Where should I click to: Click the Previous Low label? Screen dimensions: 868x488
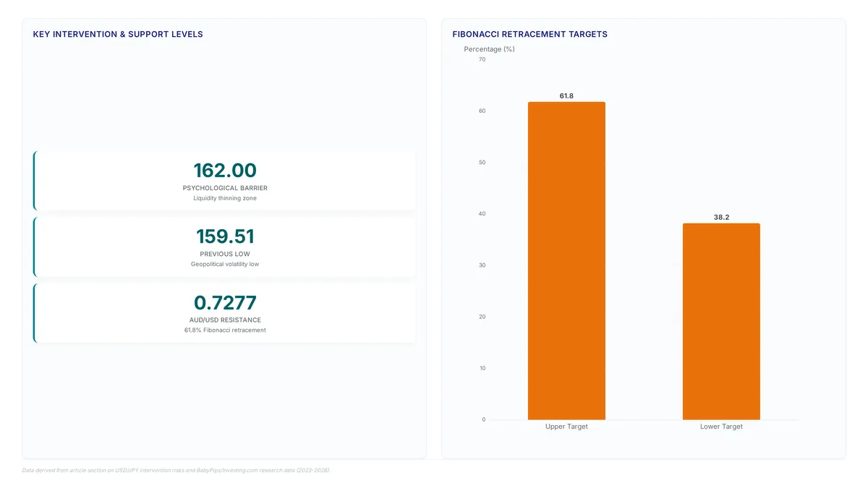click(225, 254)
